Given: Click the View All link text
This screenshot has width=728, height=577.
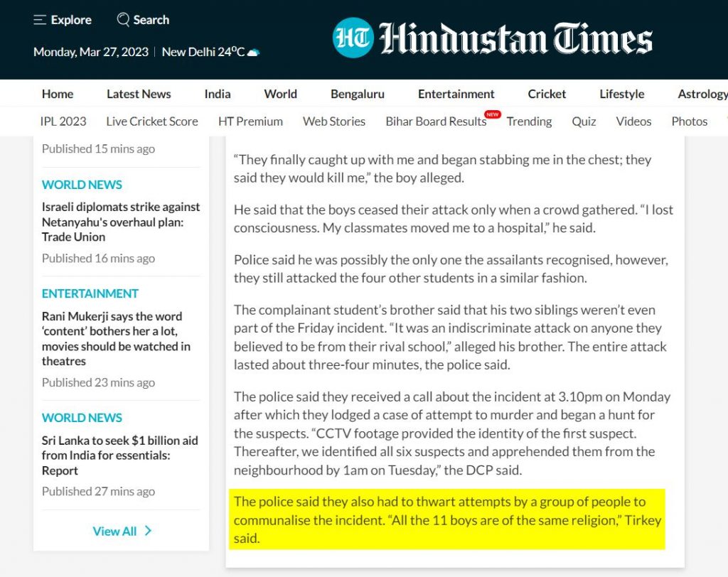Looking at the screenshot, I should [114, 531].
